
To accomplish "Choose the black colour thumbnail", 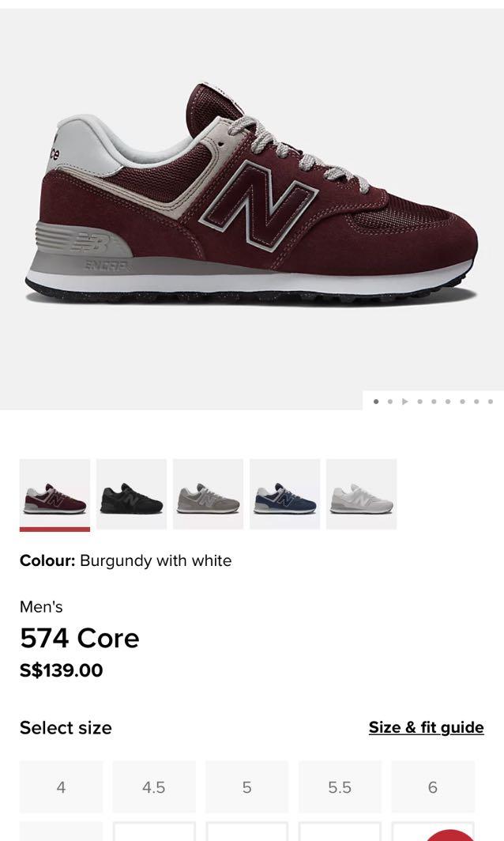I will tap(131, 494).
